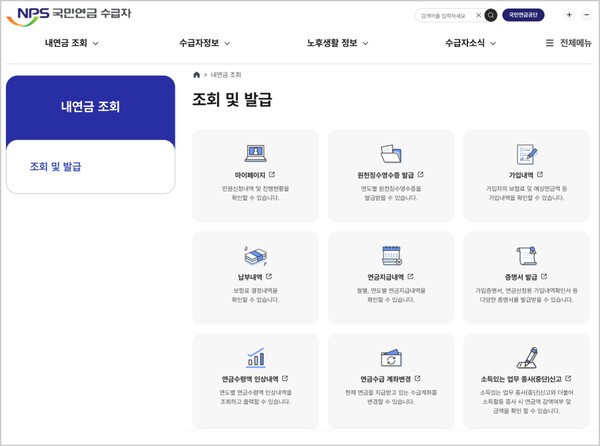Open the 원천징수영수증 발급 link
The width and height of the screenshot is (600, 446).
386,175
